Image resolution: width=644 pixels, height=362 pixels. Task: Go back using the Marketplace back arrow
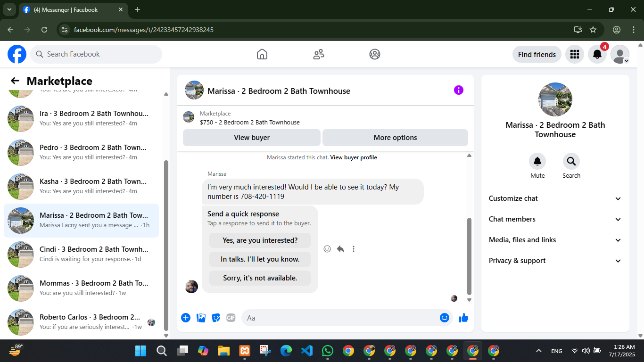tap(15, 81)
